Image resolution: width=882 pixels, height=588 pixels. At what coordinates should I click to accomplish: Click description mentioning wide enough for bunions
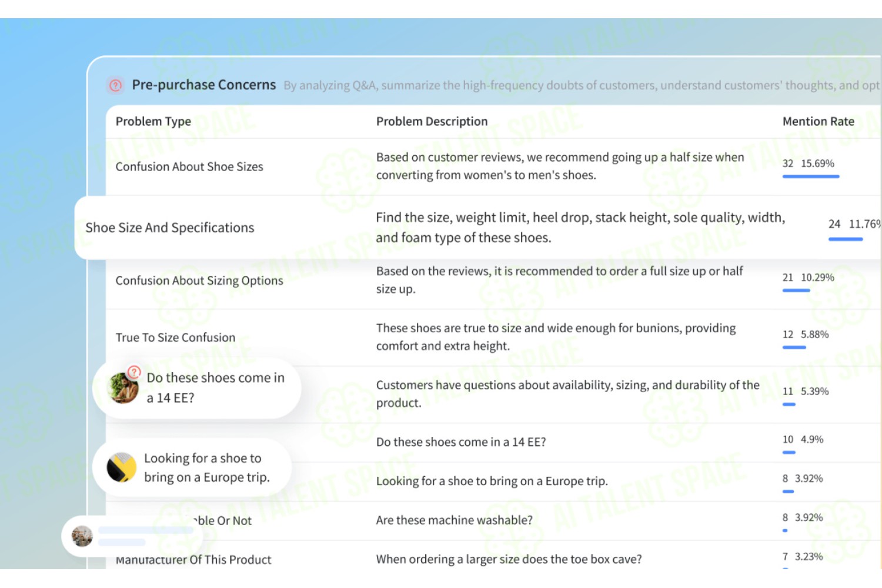pyautogui.click(x=556, y=337)
